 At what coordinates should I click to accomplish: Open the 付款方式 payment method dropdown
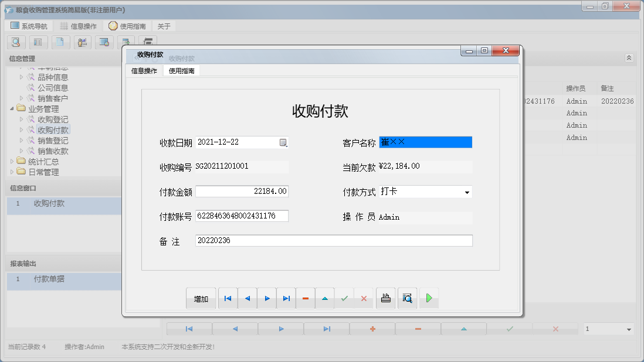pyautogui.click(x=467, y=192)
